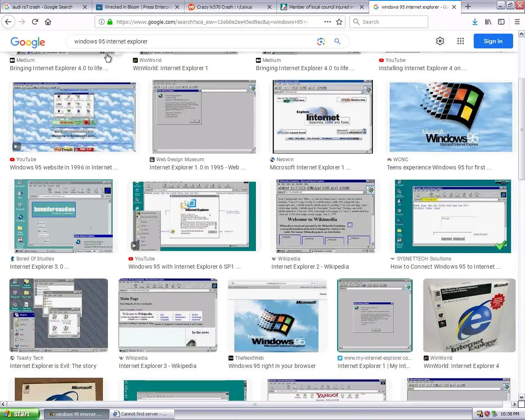The image size is (525, 420).
Task: Open 'Internet Explorer 3 - Wikipedia' link
Action: pos(157,366)
